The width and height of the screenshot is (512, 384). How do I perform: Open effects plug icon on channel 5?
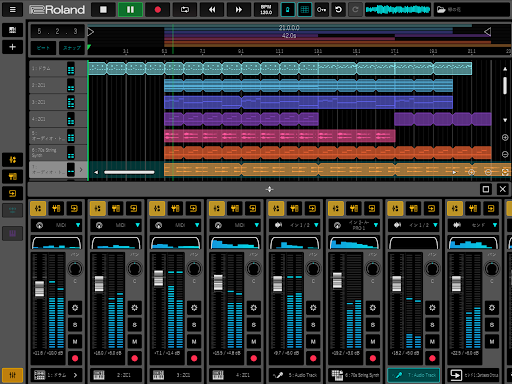click(294, 209)
